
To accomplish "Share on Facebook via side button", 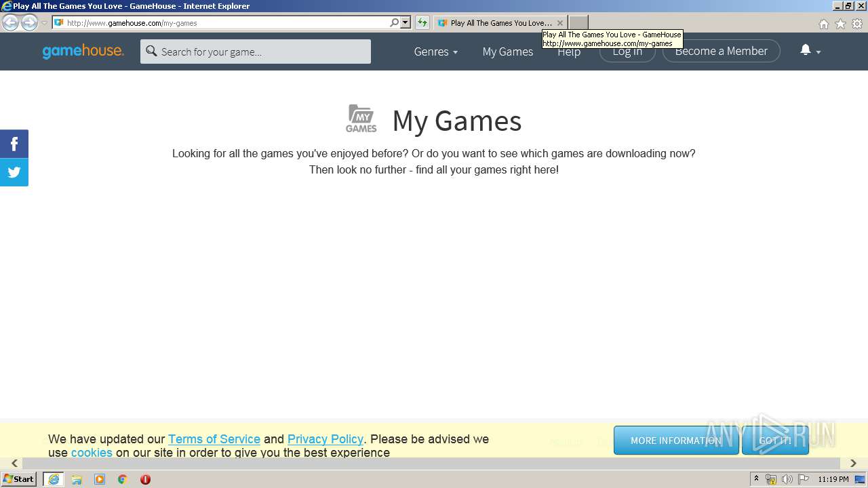I will [x=14, y=144].
